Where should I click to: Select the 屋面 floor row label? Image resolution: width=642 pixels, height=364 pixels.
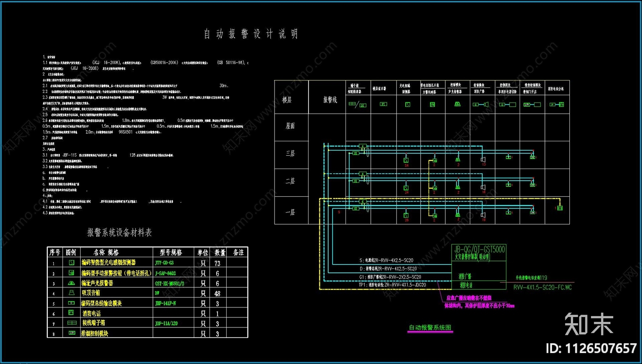(291, 126)
